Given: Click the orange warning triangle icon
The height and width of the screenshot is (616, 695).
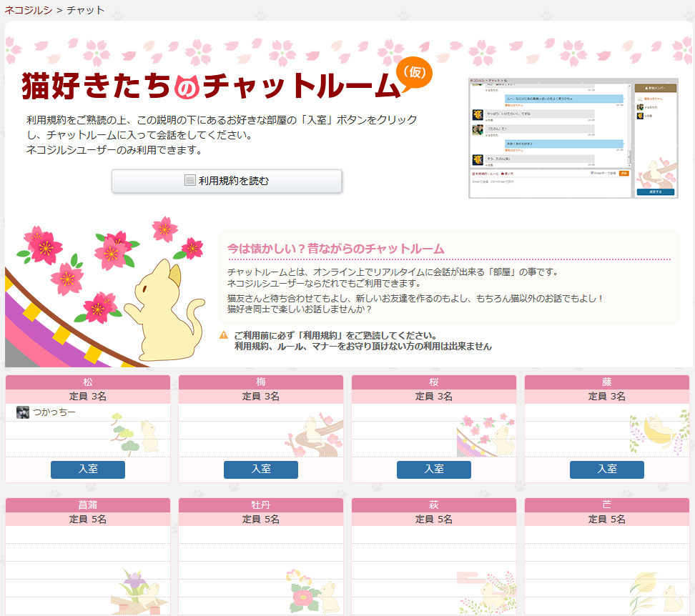Looking at the screenshot, I should pyautogui.click(x=224, y=335).
